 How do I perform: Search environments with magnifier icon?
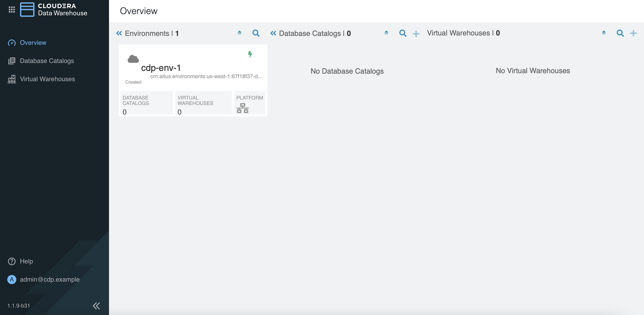coord(256,33)
